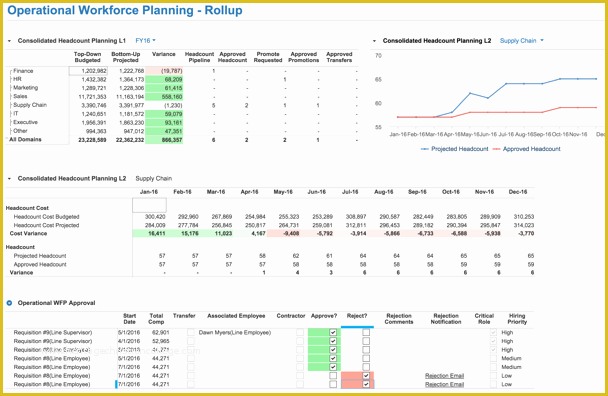The width and height of the screenshot is (608, 396).
Task: Click the Projected Headcount legend entry
Action: [x=454, y=149]
